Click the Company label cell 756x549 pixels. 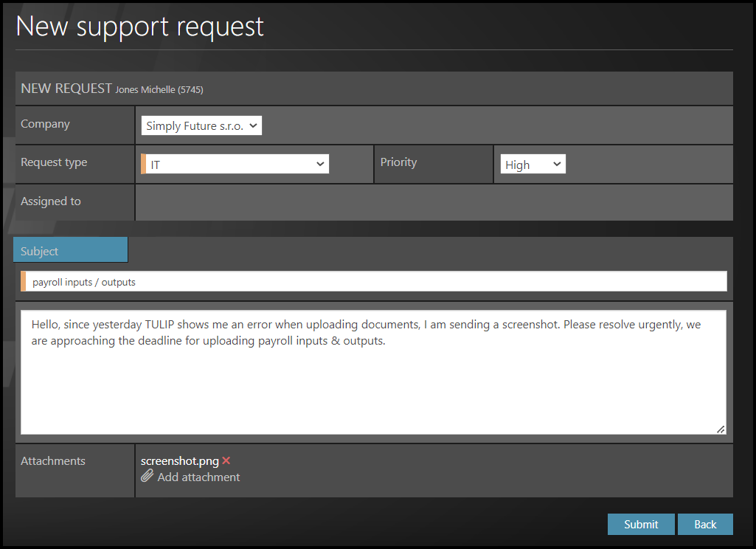point(74,125)
